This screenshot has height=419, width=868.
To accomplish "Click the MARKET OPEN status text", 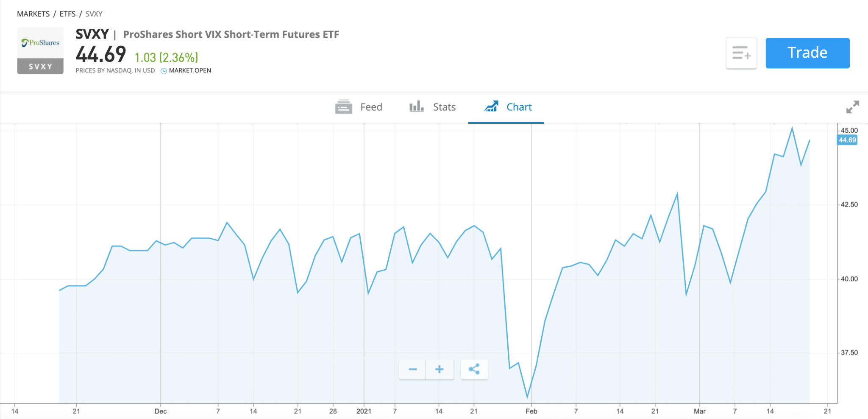I will [x=190, y=70].
